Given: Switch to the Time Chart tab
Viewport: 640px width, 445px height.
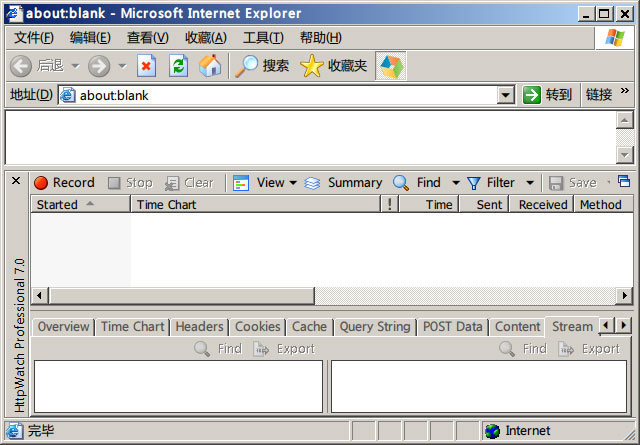Looking at the screenshot, I should [x=132, y=327].
